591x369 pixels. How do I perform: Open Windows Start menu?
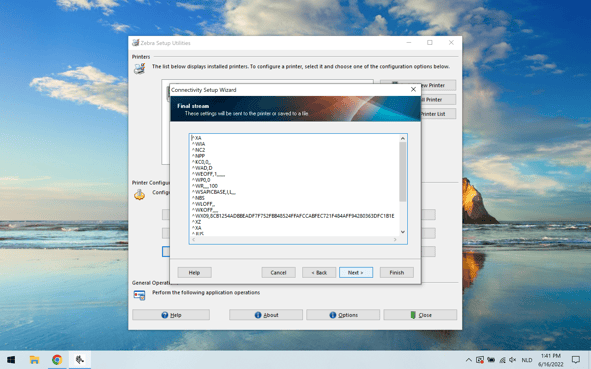point(11,360)
